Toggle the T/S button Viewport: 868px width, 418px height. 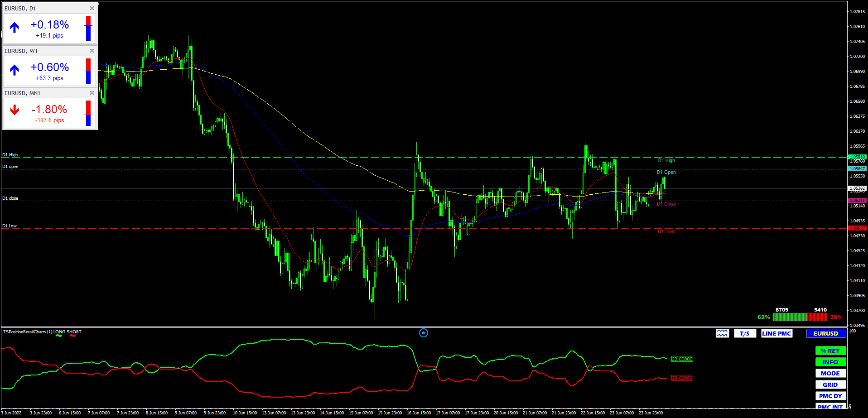click(745, 333)
